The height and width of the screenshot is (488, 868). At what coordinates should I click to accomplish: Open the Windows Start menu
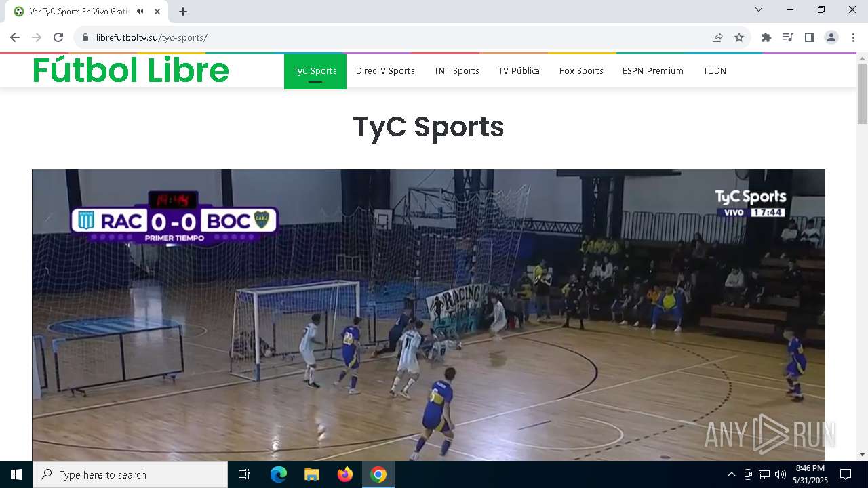pyautogui.click(x=16, y=474)
